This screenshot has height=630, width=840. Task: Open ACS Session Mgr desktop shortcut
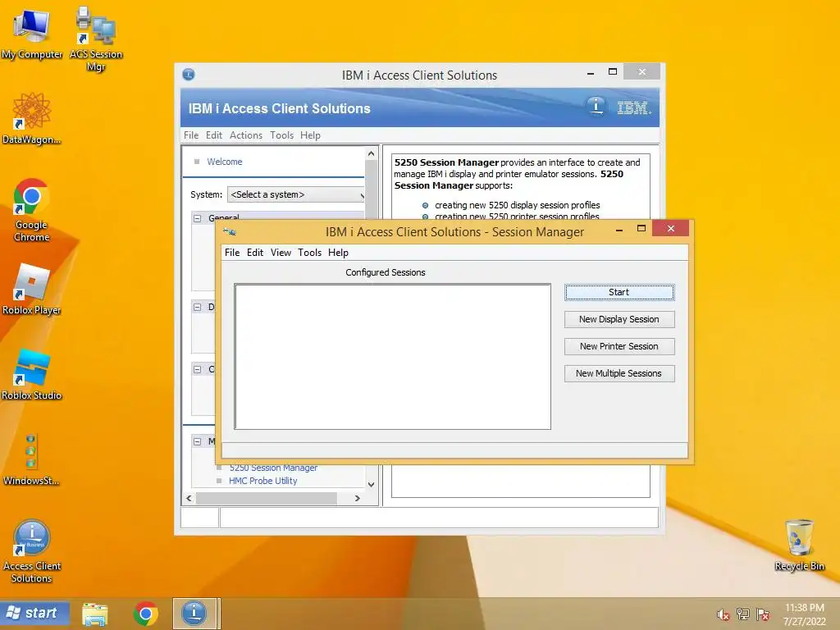tap(96, 39)
